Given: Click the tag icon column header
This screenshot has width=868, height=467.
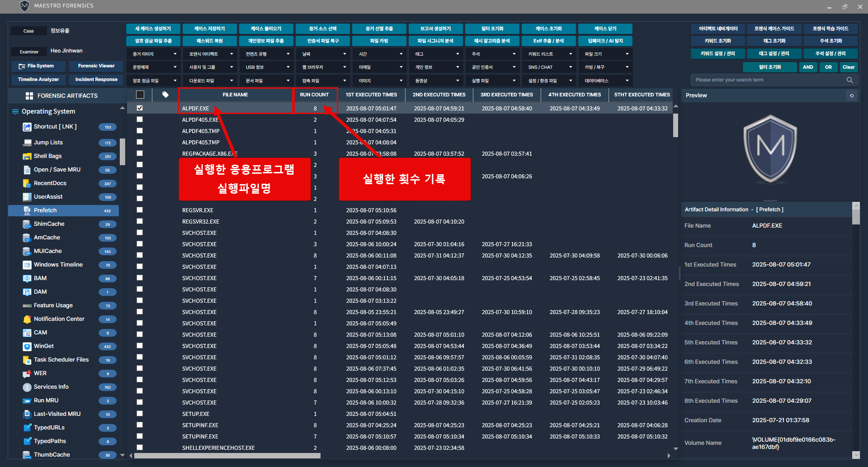Looking at the screenshot, I should pos(165,95).
